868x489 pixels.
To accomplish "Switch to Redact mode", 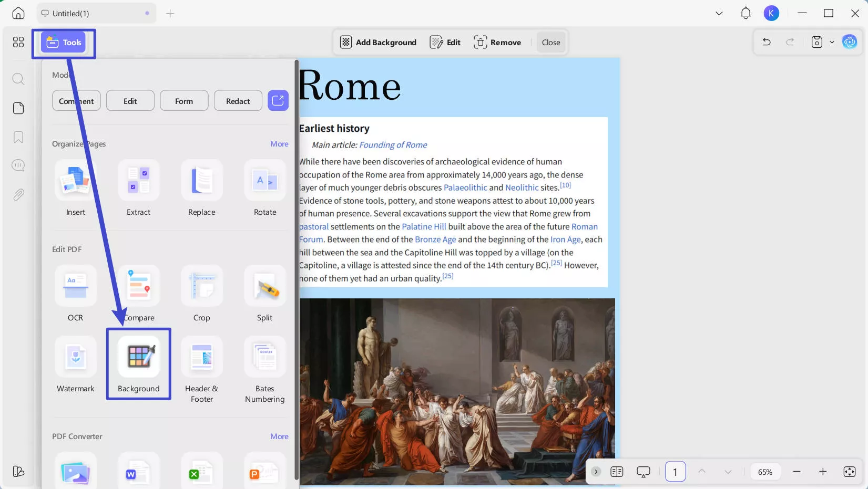I will (238, 101).
